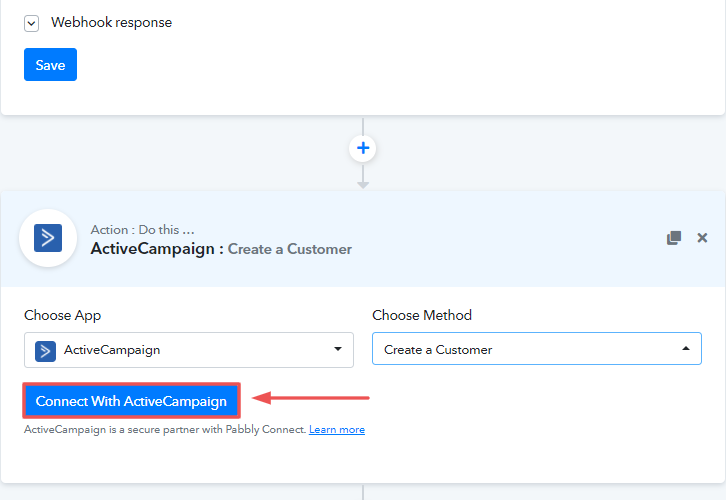Add a step with the plus icon
Screen dimensions: 726x500
[x=363, y=149]
